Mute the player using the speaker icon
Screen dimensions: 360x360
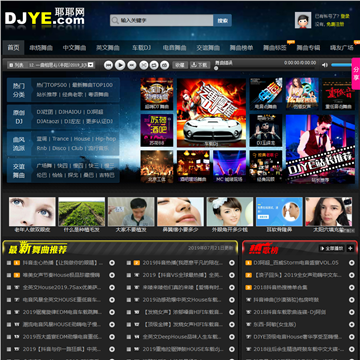(325, 65)
